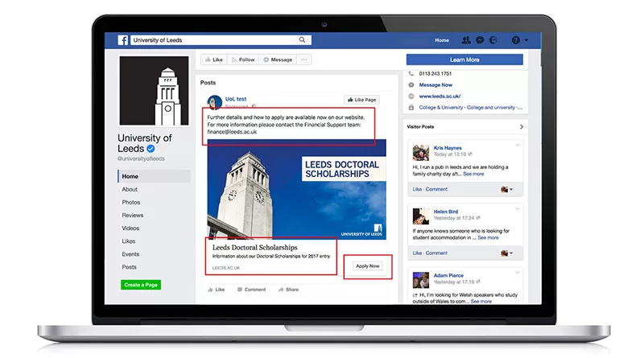Comment on the scholarship post
The image size is (644, 358).
pyautogui.click(x=251, y=290)
